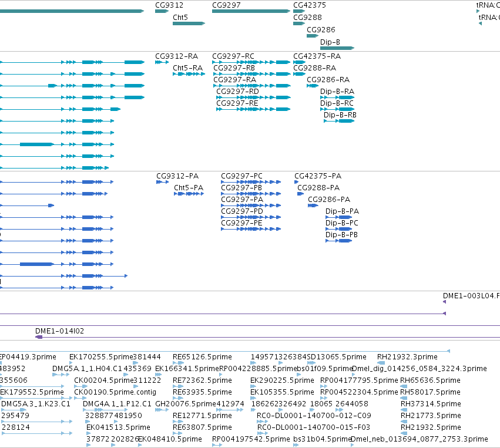Click the Cht5 gene label
Image resolution: width=500 pixels, height=448 pixels.
point(180,18)
